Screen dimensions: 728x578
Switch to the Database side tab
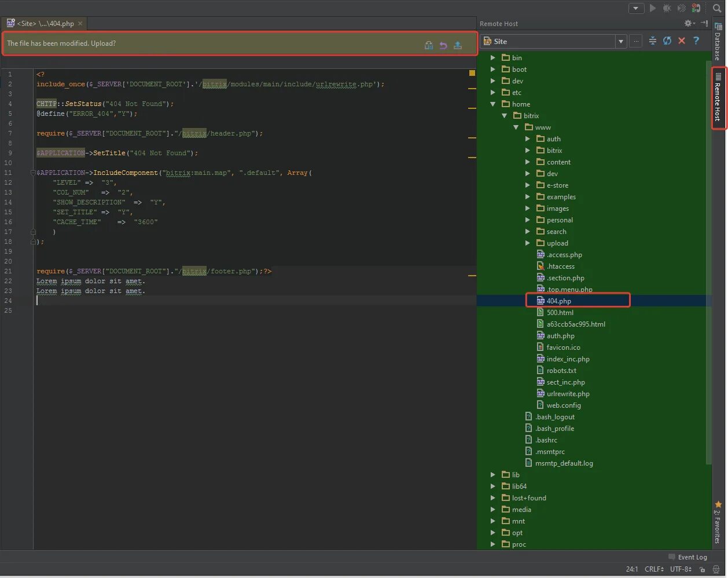(718, 42)
